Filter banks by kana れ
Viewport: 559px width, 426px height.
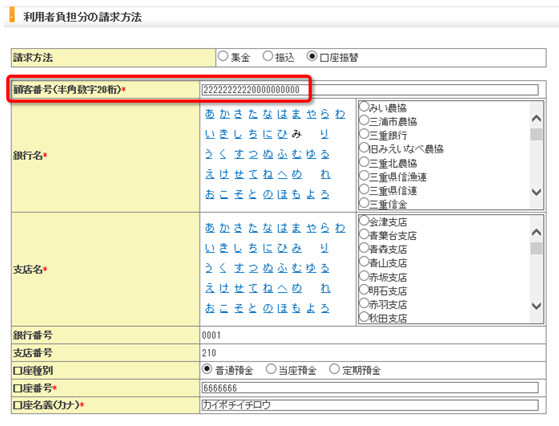coord(325,174)
